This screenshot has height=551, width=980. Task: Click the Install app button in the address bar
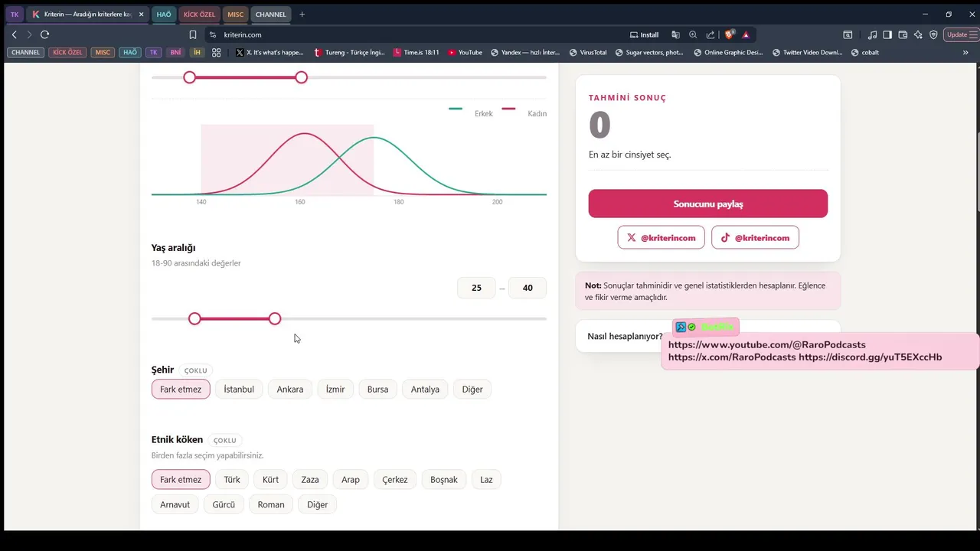point(644,34)
